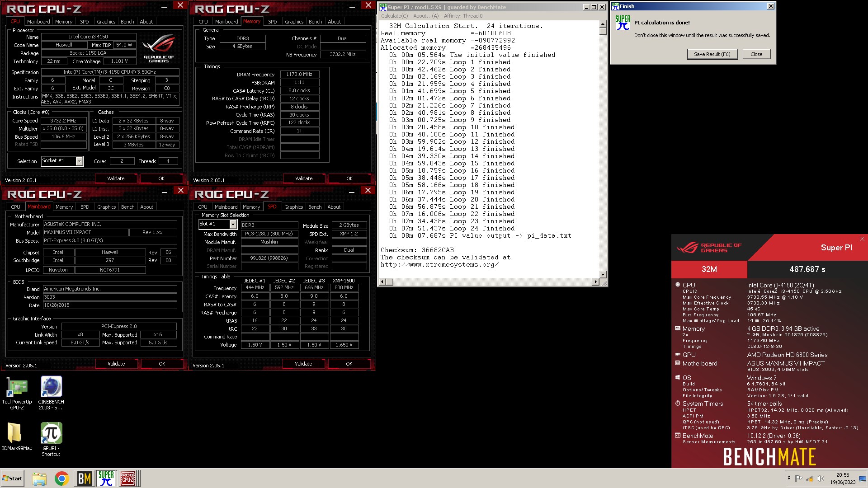Click the network tray icon
Screen dimensions: 868x488
[x=810, y=479]
